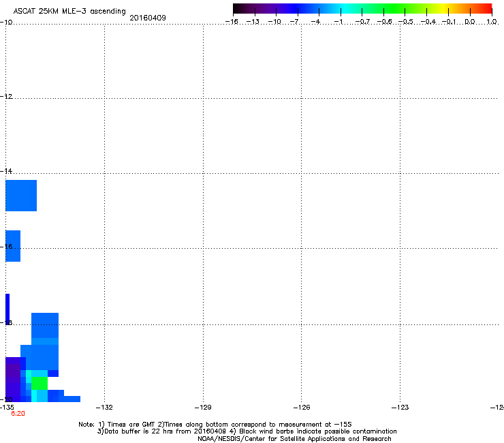
Task: Click the "-12" latitude axis label
Action: coord(6,97)
